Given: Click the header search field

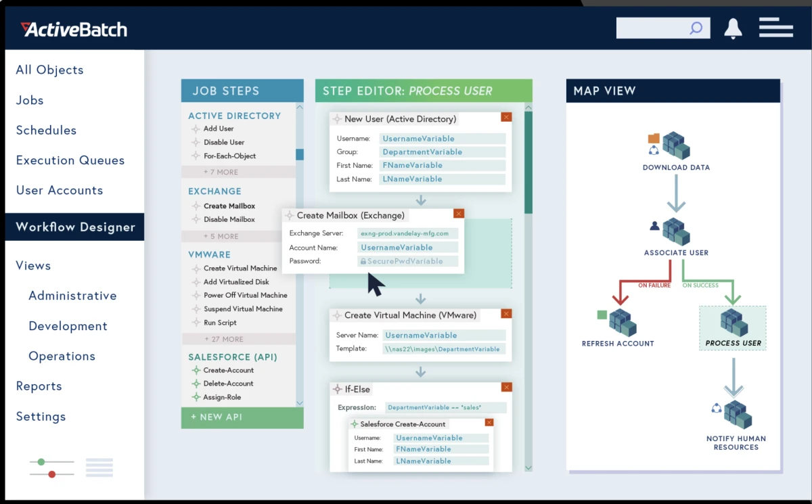Looking at the screenshot, I should [663, 28].
